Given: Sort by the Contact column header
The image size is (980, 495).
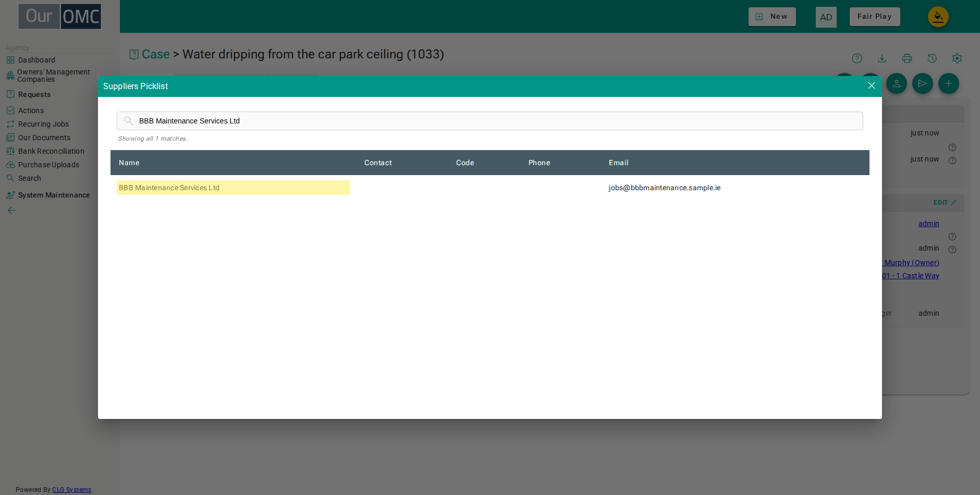Looking at the screenshot, I should [x=378, y=163].
